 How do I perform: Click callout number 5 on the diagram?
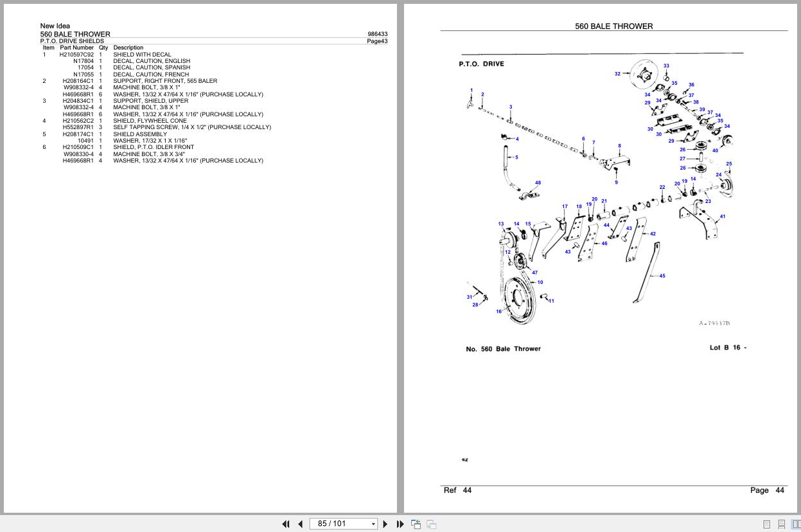tap(516, 157)
